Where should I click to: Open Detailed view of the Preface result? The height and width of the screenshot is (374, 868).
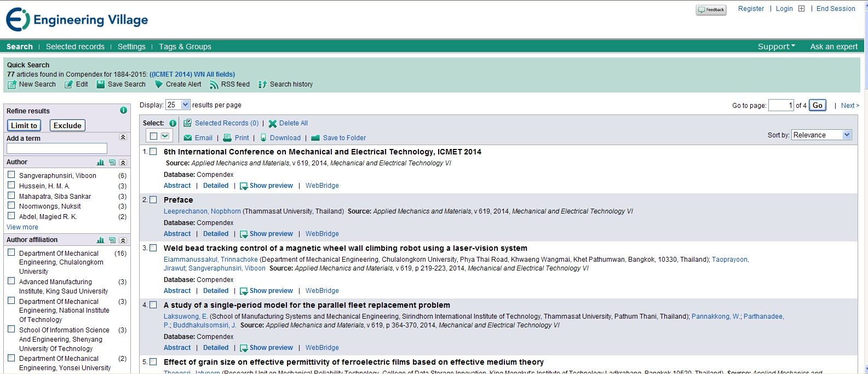tap(216, 234)
